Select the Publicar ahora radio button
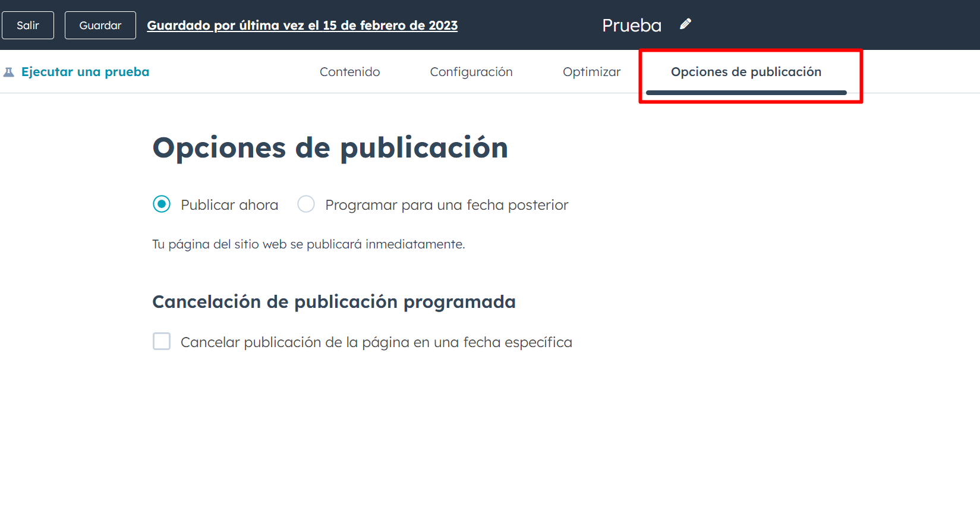The width and height of the screenshot is (980, 507). pyautogui.click(x=162, y=204)
